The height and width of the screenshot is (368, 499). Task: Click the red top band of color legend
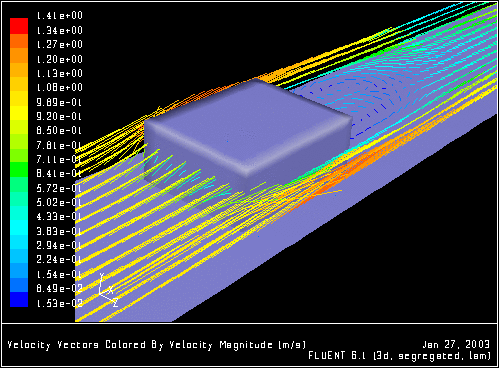tap(19, 26)
